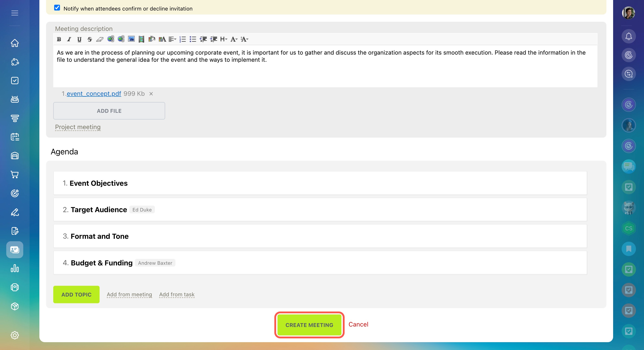Click the CREATE MEETING button
The height and width of the screenshot is (350, 644).
309,325
